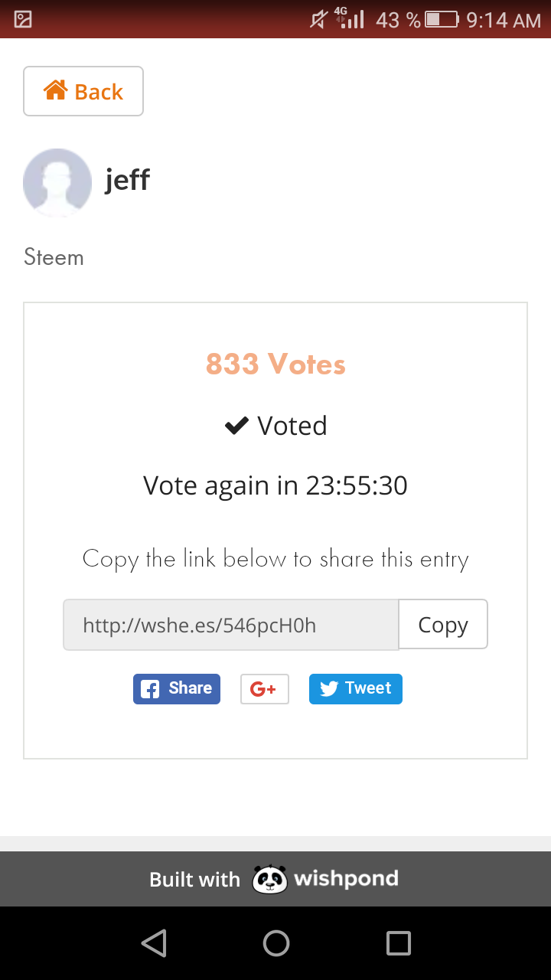Viewport: 551px width, 980px height.
Task: Click the Facebook logo icon
Action: (x=151, y=689)
